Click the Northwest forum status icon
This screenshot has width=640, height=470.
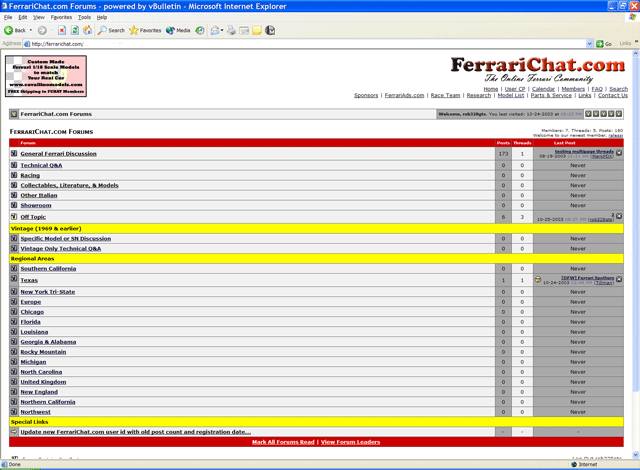click(x=14, y=411)
